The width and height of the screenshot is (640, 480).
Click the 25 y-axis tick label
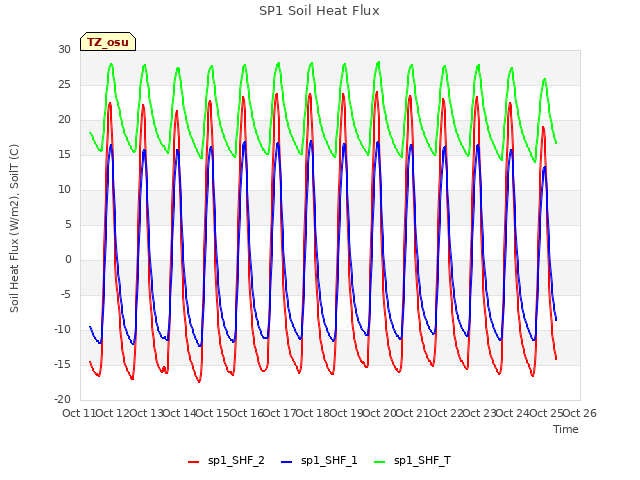[x=64, y=84]
